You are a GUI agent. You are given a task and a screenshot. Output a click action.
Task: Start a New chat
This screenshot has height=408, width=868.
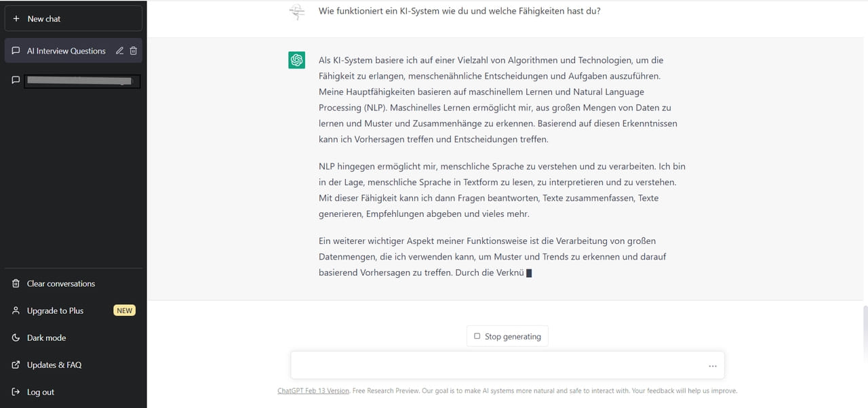[x=73, y=19]
